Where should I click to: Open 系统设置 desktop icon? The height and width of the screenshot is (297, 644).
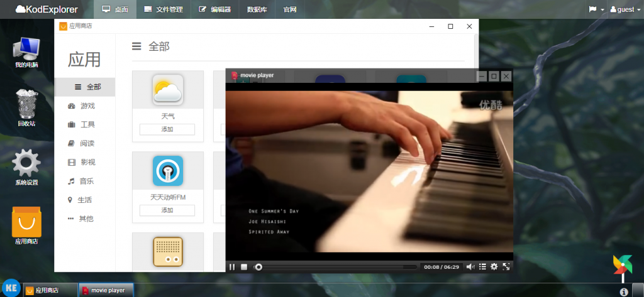(26, 167)
